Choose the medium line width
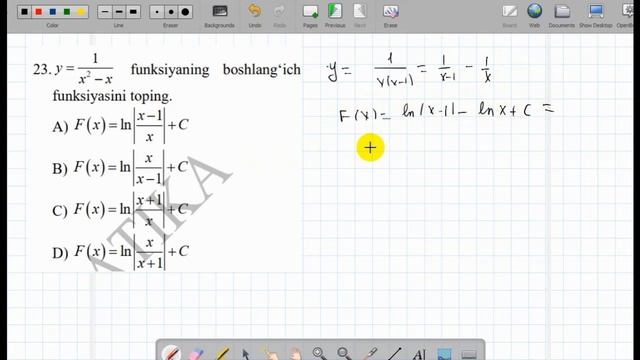 point(119,12)
